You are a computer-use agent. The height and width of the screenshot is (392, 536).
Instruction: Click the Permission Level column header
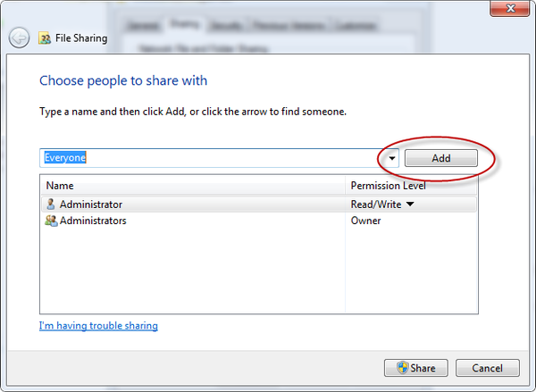(411, 186)
